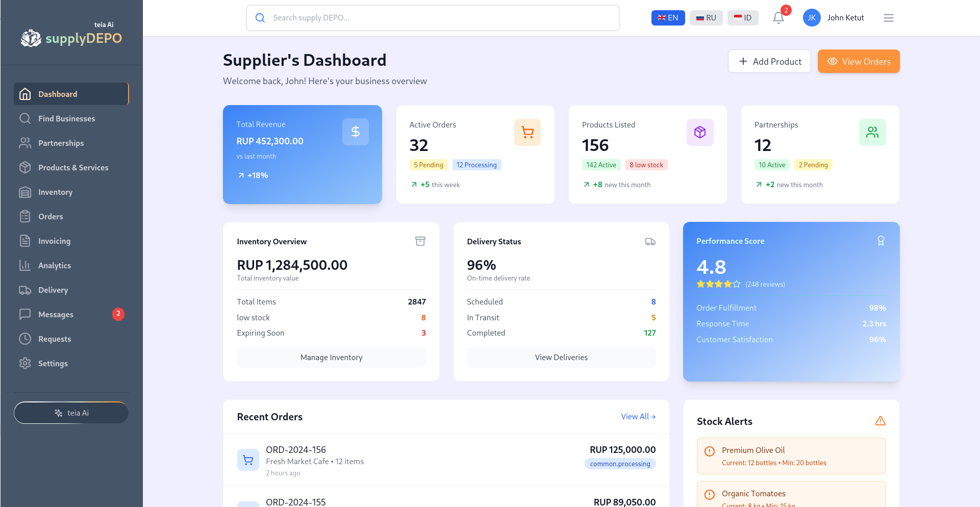Open the Organic Tomatoes alert

pos(791,494)
